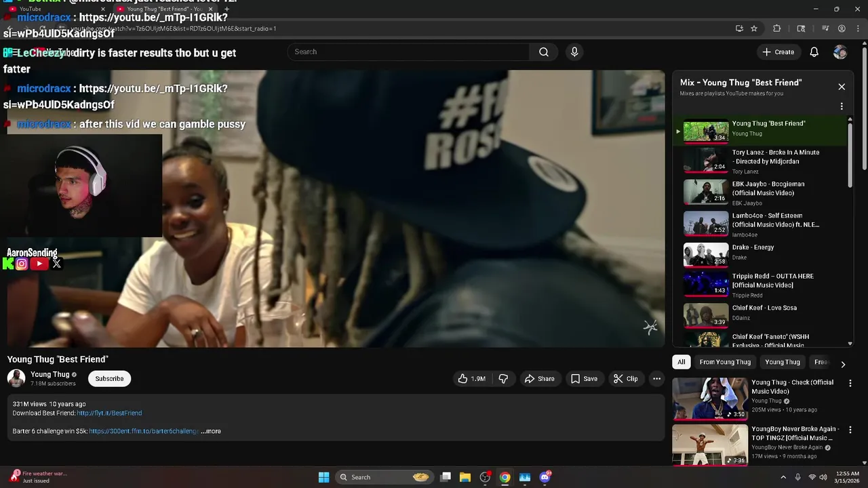Image resolution: width=868 pixels, height=488 pixels.
Task: Show hidden system tray icons
Action: coord(783,477)
